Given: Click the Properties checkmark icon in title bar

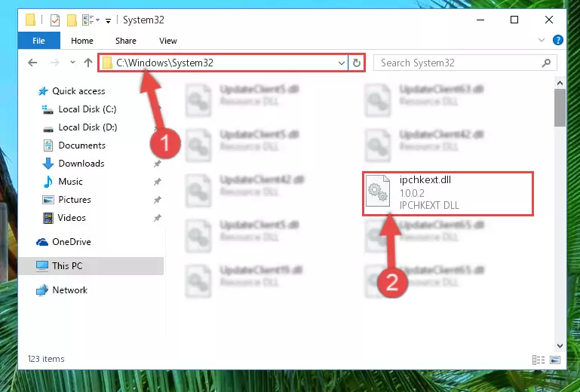Looking at the screenshot, I should [x=55, y=20].
